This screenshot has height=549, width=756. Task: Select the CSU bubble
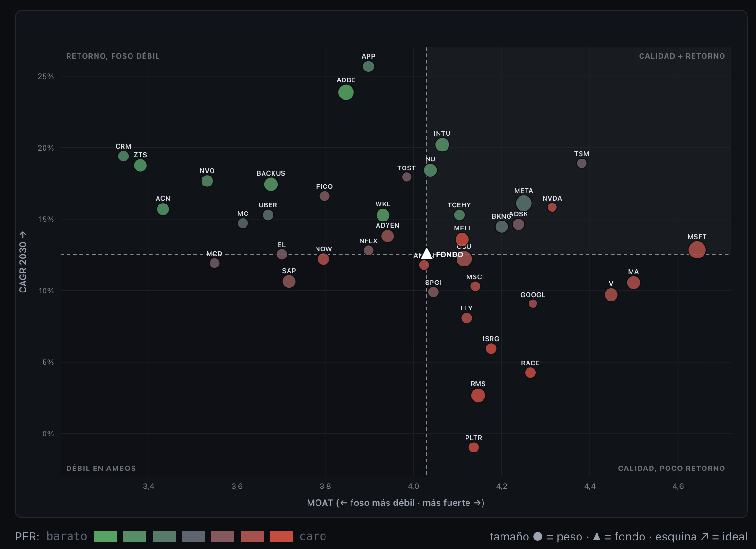pyautogui.click(x=464, y=258)
